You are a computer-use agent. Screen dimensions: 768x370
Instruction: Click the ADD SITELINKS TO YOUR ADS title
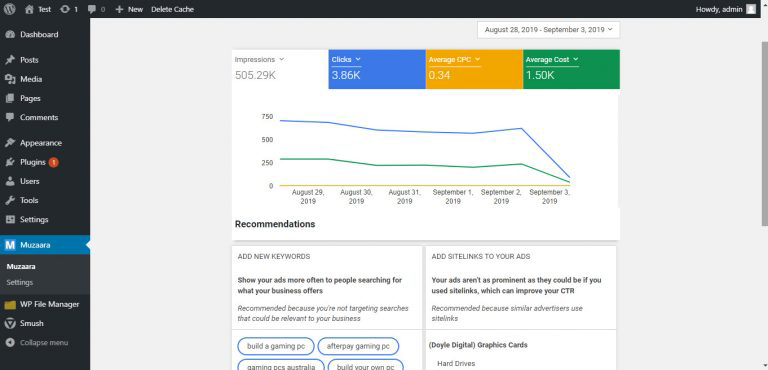[x=481, y=256]
